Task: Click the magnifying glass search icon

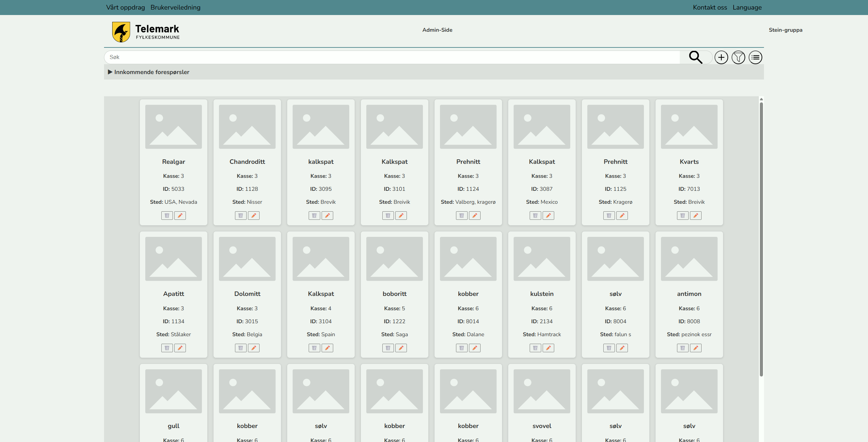Action: click(695, 57)
